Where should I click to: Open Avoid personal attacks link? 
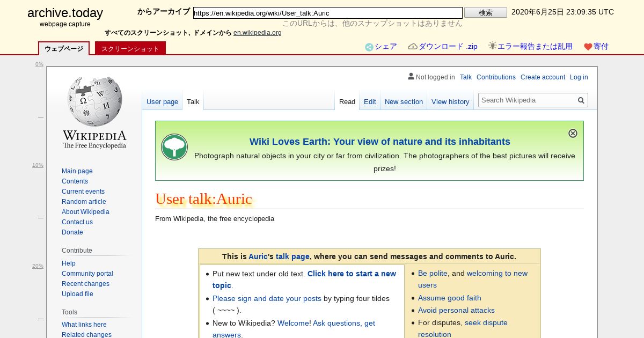(x=456, y=310)
